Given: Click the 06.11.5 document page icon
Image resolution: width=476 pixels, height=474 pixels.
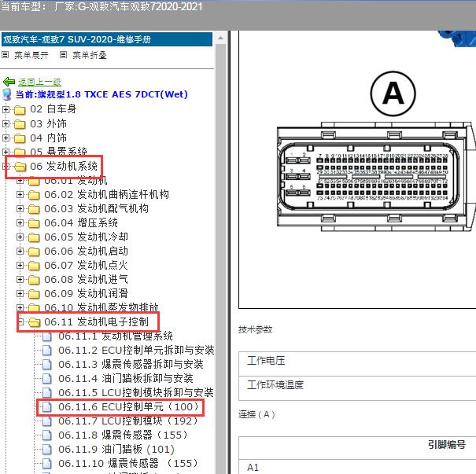Looking at the screenshot, I should [x=47, y=393].
